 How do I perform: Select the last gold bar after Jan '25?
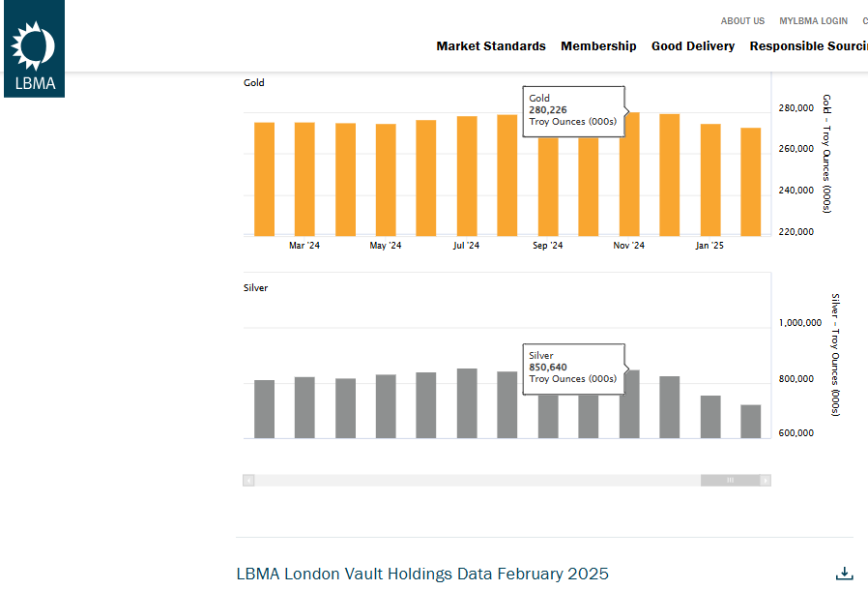point(751,182)
